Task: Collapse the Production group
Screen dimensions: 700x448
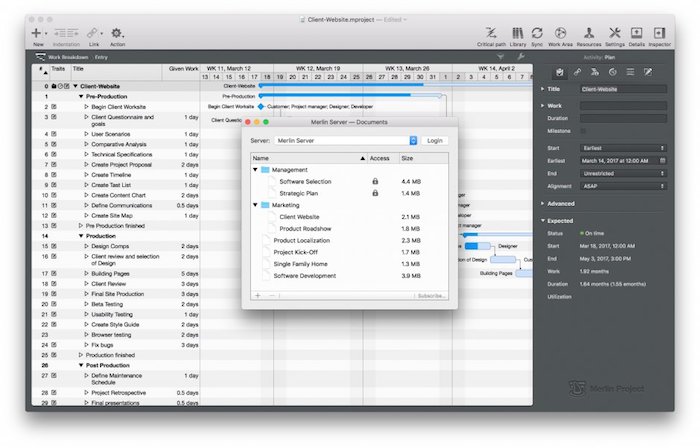Action: (81, 236)
